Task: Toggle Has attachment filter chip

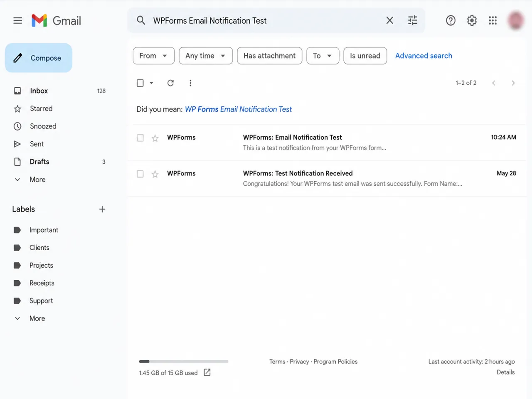Action: (270, 56)
